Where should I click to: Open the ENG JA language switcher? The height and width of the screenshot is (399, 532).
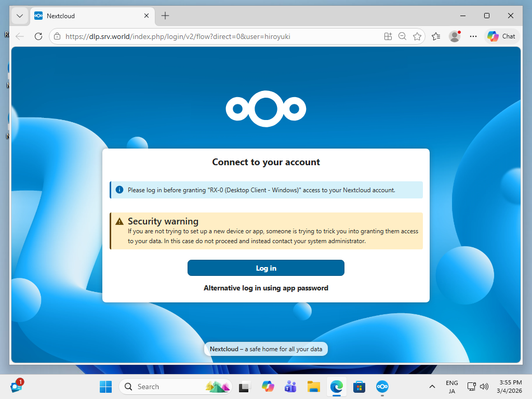[x=451, y=387]
